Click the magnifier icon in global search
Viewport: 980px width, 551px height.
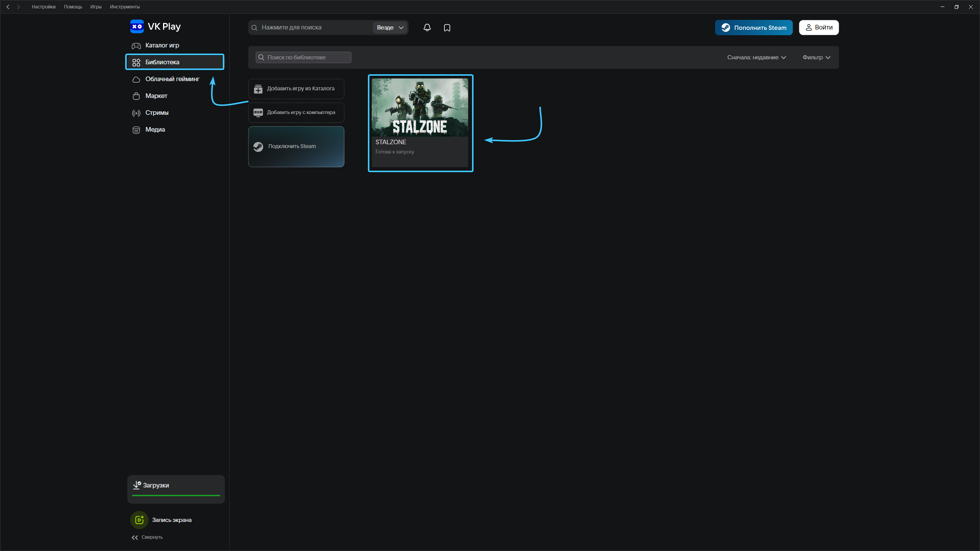point(254,28)
